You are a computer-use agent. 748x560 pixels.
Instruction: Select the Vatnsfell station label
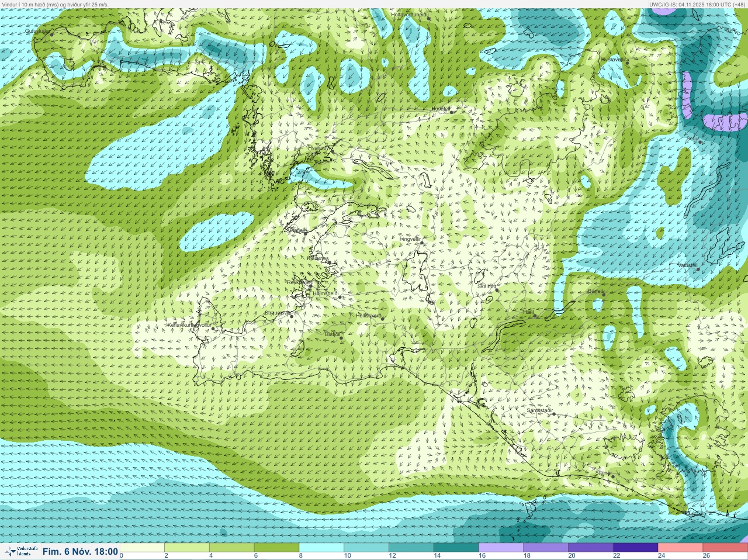coord(688,265)
